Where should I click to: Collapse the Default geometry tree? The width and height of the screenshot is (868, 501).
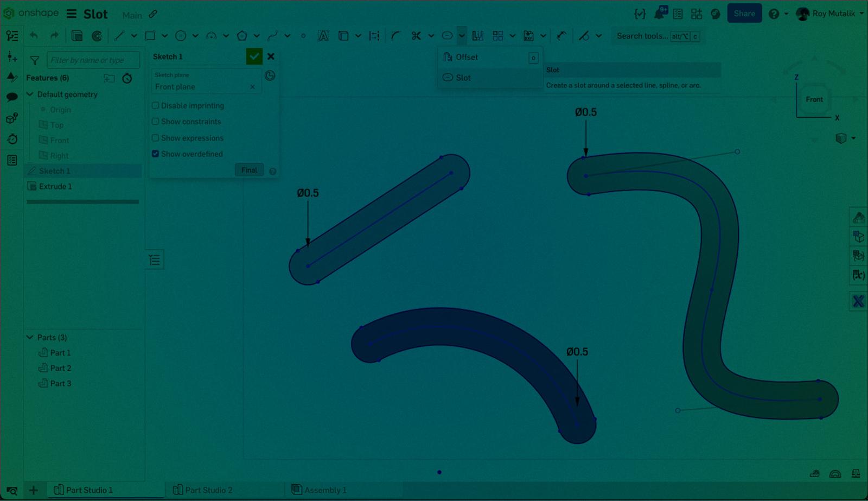30,94
